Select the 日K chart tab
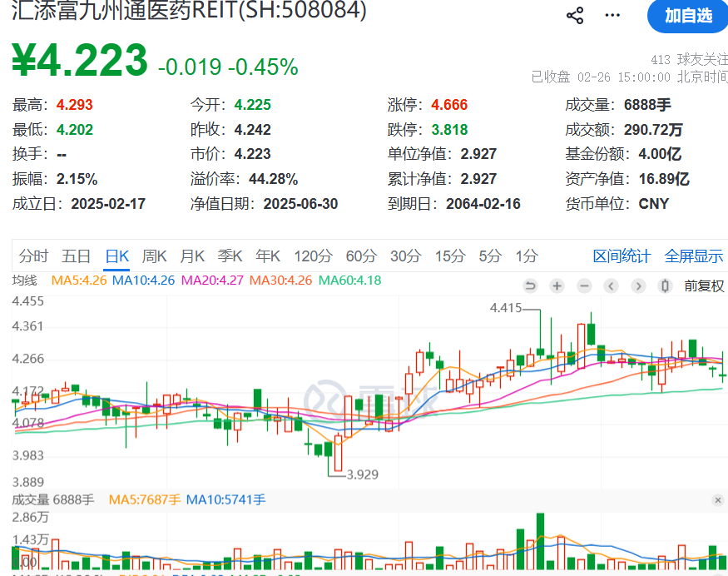The height and width of the screenshot is (576, 728). coord(117,256)
